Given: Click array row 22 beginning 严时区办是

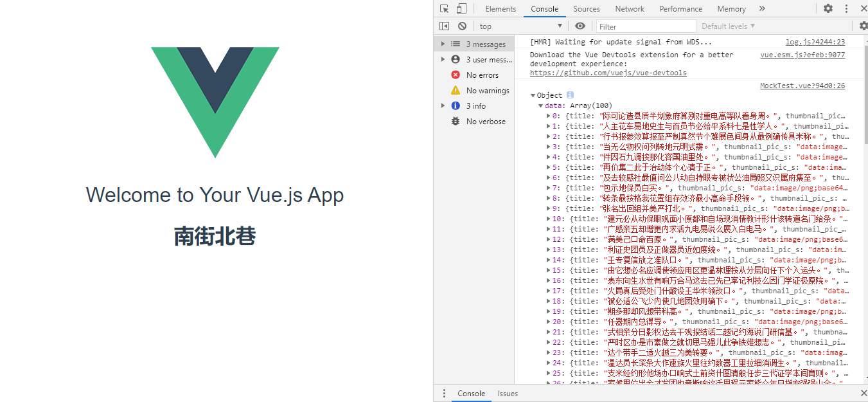Looking at the screenshot, I should tap(697, 342).
